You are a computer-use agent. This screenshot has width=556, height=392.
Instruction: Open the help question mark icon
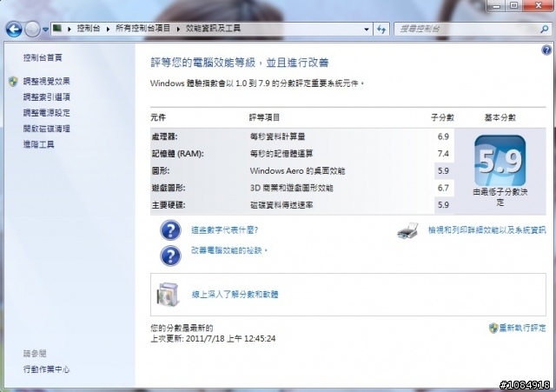point(546,50)
